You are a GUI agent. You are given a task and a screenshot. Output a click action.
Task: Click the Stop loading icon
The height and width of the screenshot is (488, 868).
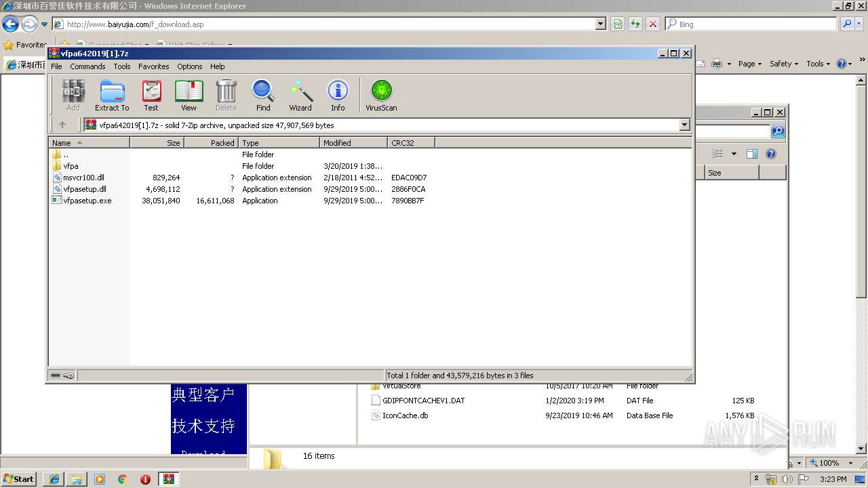pos(652,24)
